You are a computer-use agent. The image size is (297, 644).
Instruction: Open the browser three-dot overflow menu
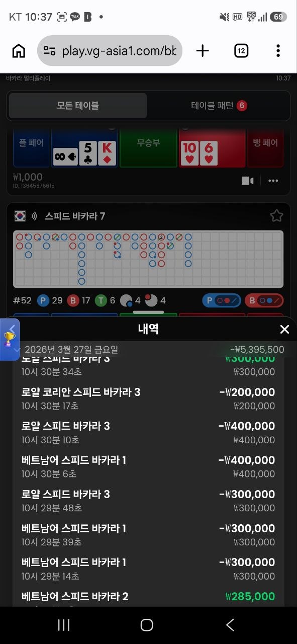278,51
